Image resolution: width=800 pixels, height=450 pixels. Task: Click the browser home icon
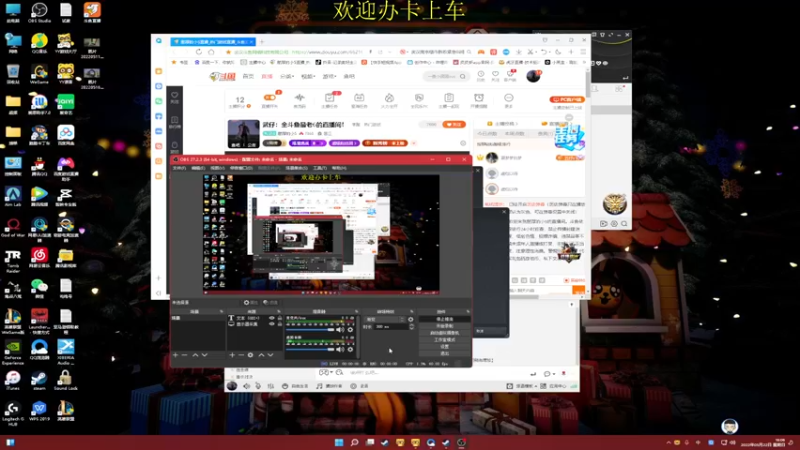(x=211, y=52)
